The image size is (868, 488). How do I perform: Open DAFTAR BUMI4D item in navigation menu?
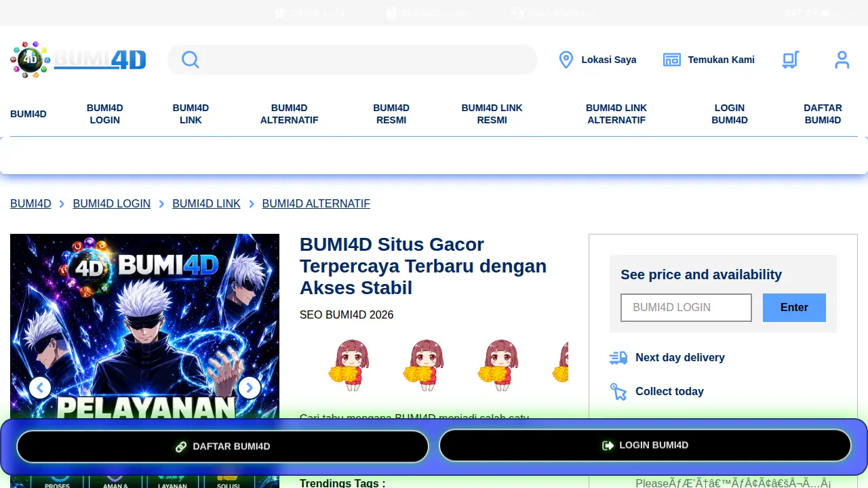[823, 114]
